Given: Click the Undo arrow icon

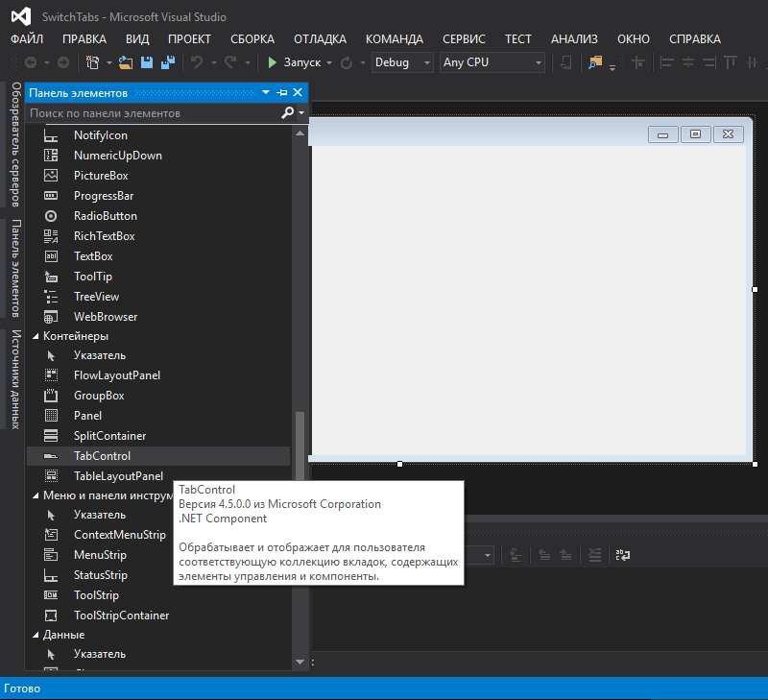Looking at the screenshot, I should click(197, 62).
